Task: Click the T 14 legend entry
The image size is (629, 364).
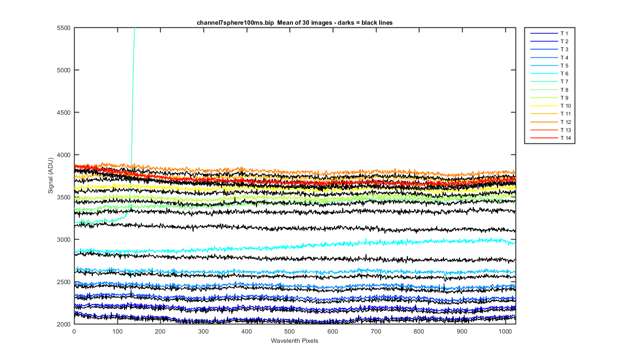Action: click(x=550, y=138)
